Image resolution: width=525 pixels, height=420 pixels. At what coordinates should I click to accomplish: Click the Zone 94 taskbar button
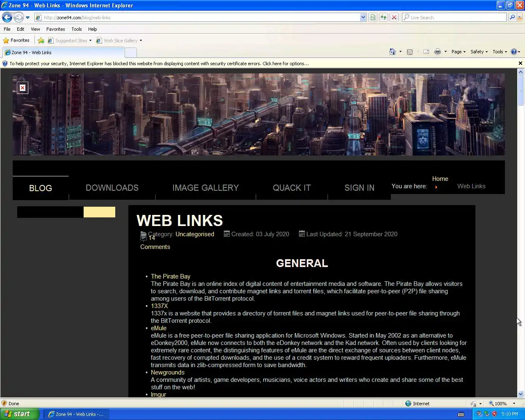(76, 414)
